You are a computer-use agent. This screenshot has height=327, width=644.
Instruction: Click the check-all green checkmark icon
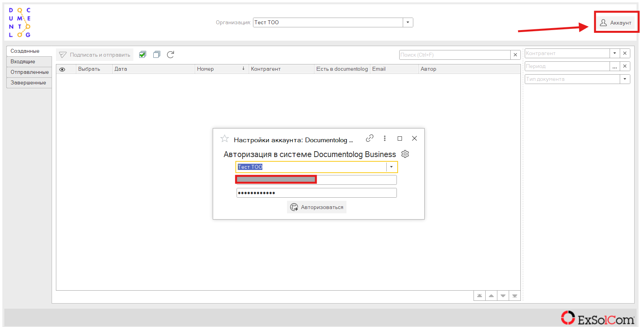(143, 54)
